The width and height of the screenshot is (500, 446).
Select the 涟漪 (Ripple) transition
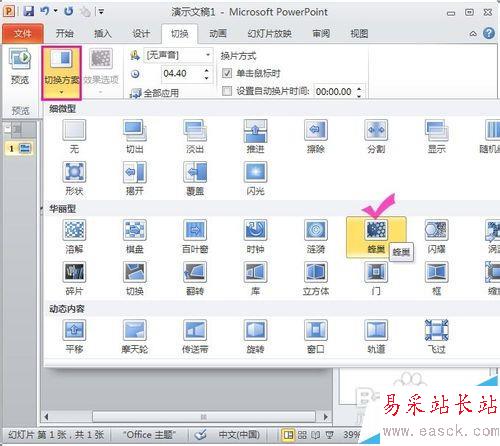click(x=316, y=237)
